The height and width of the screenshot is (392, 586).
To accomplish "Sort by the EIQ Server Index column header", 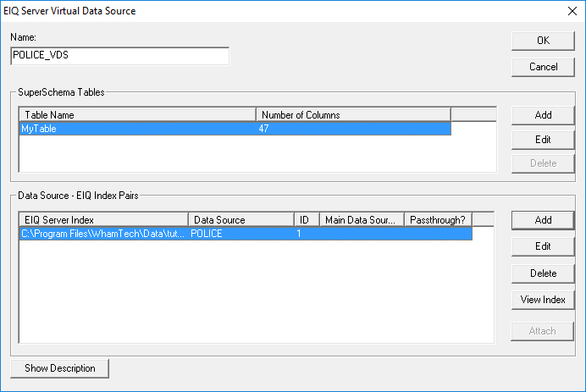I will click(103, 220).
